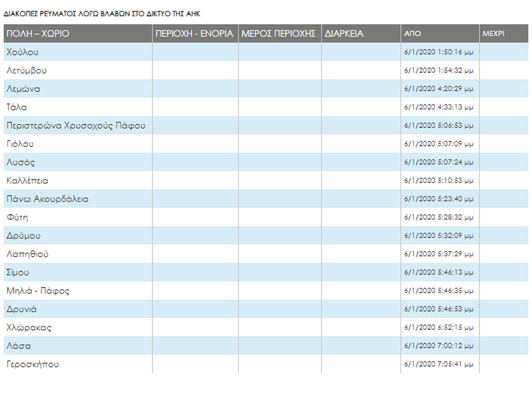Click the timestamp 6/1/2020 5:46:35 μμ
This screenshot has width=532, height=398.
439,291
